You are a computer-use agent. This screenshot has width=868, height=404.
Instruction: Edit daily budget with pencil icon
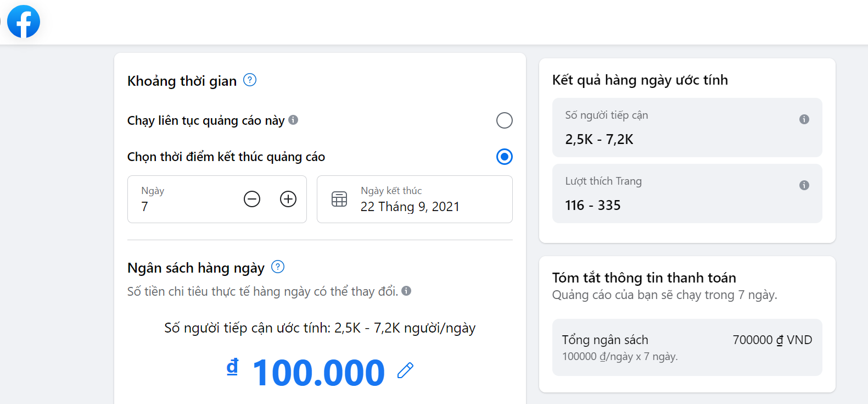click(405, 370)
